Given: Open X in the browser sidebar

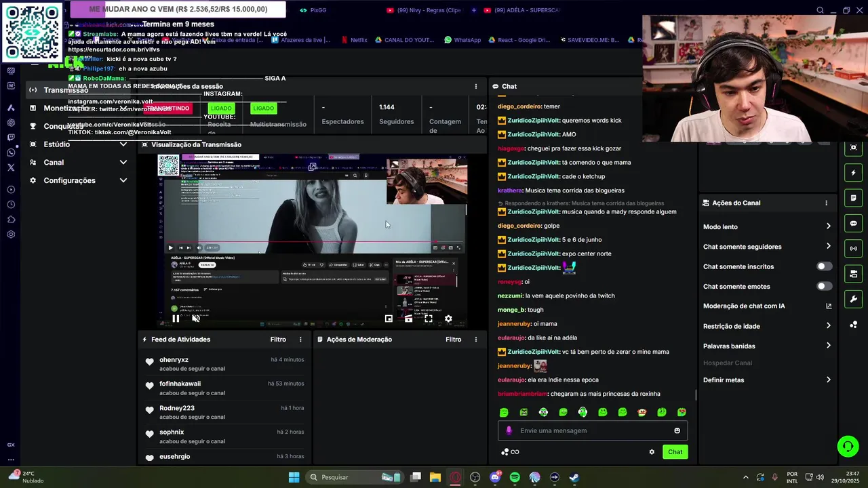Looking at the screenshot, I should [x=11, y=167].
